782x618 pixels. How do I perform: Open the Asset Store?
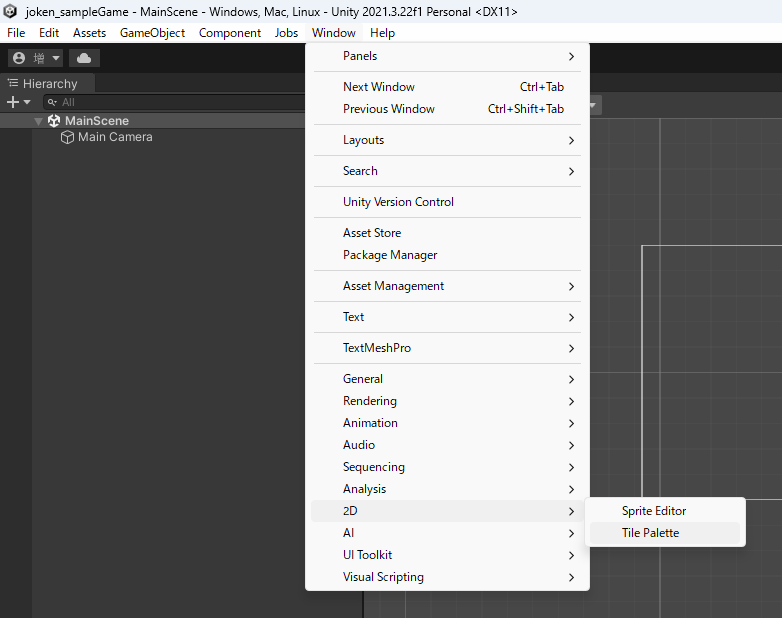coord(447,233)
